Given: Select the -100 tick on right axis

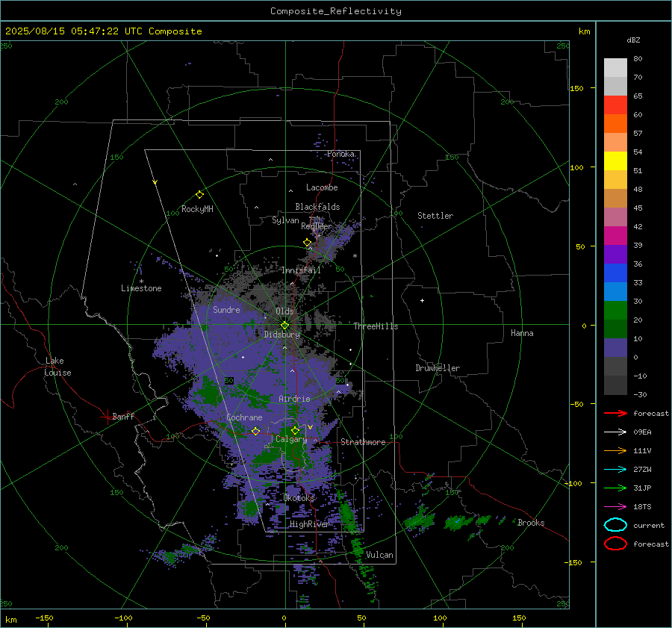Looking at the screenshot, I should point(573,483).
